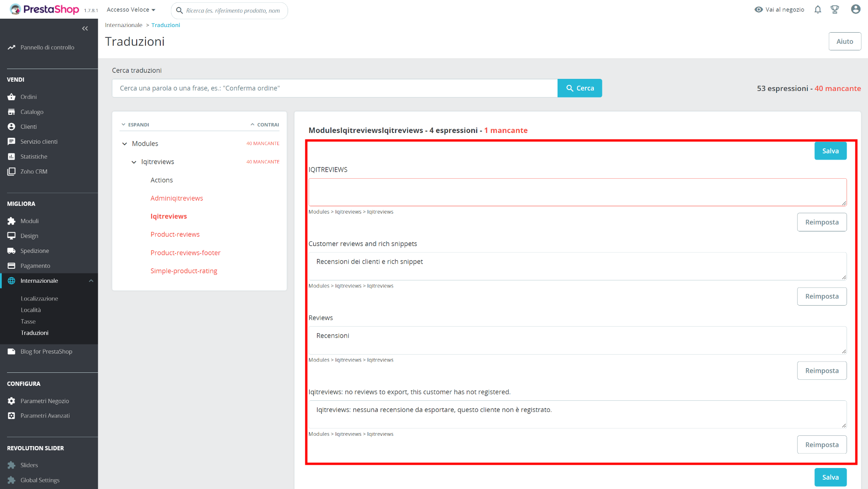The width and height of the screenshot is (868, 489).
Task: Select Product-reviews-footer in the tree
Action: tap(186, 253)
